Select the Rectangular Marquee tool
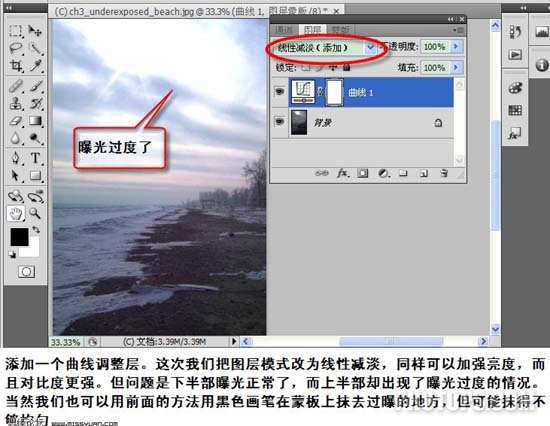 [15, 31]
